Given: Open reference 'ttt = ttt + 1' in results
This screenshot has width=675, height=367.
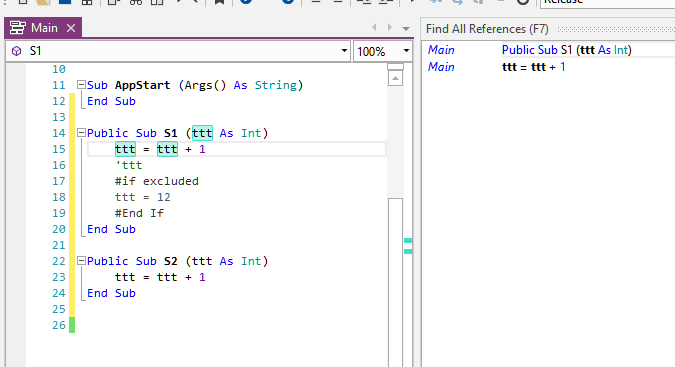Looking at the screenshot, I should coord(533,67).
